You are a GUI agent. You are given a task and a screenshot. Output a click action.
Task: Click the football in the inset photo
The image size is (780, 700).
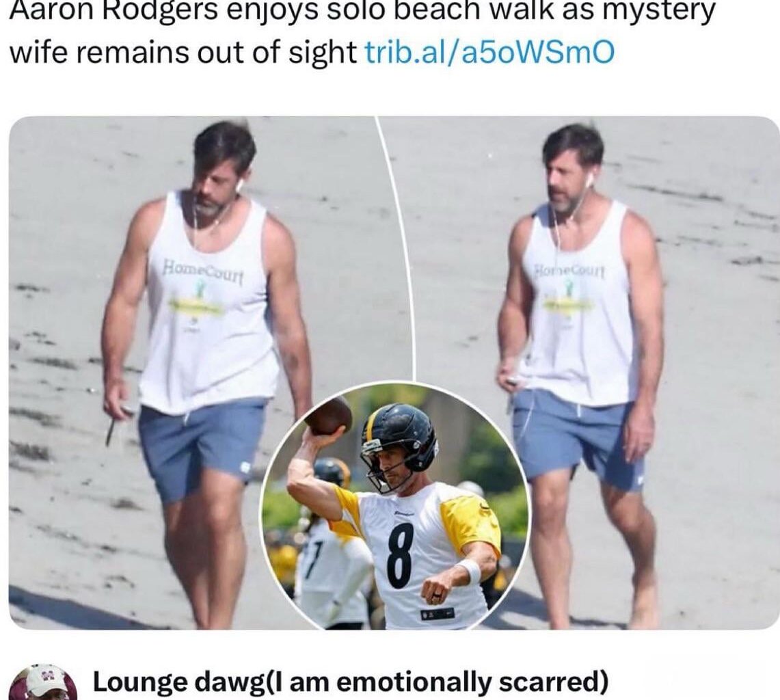coord(328,415)
